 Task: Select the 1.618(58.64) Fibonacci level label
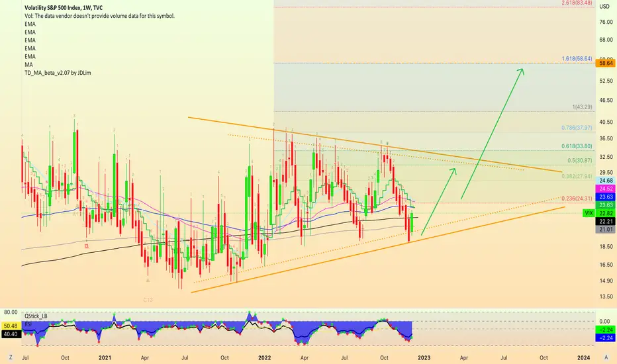(x=577, y=59)
